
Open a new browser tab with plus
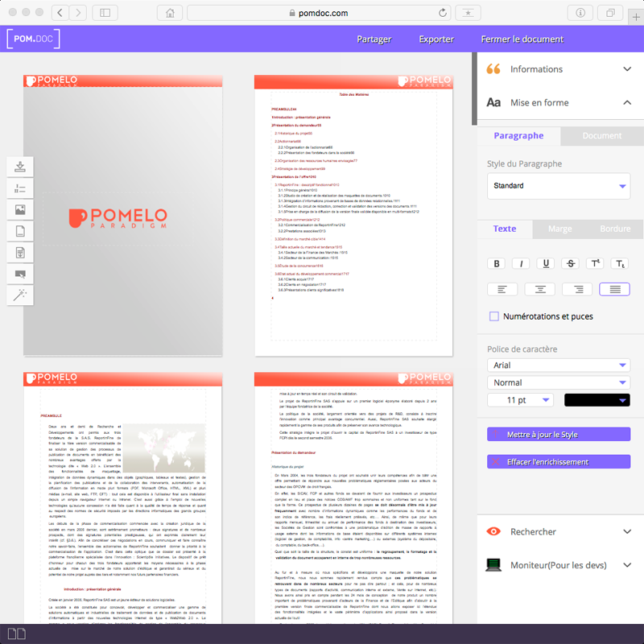pos(636,17)
